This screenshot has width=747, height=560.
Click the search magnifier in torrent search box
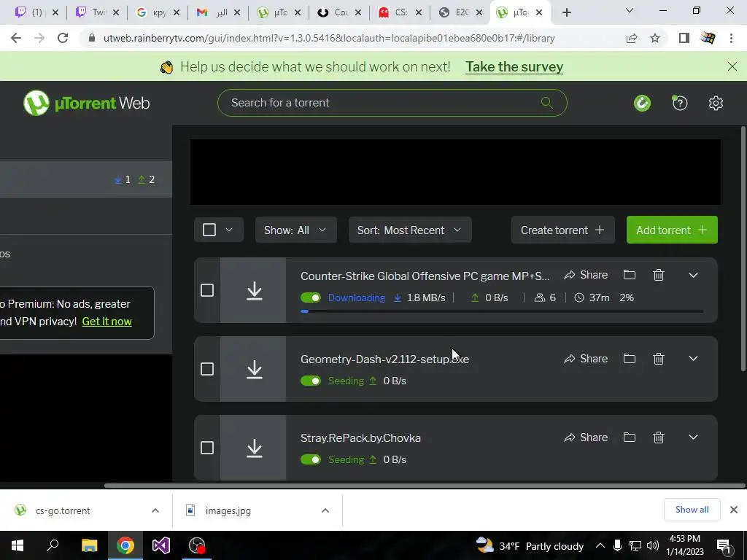pos(547,102)
